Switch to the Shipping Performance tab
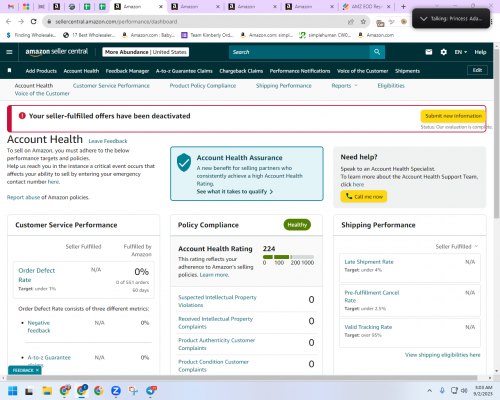Screen dimensions: 500x400 (x=284, y=86)
